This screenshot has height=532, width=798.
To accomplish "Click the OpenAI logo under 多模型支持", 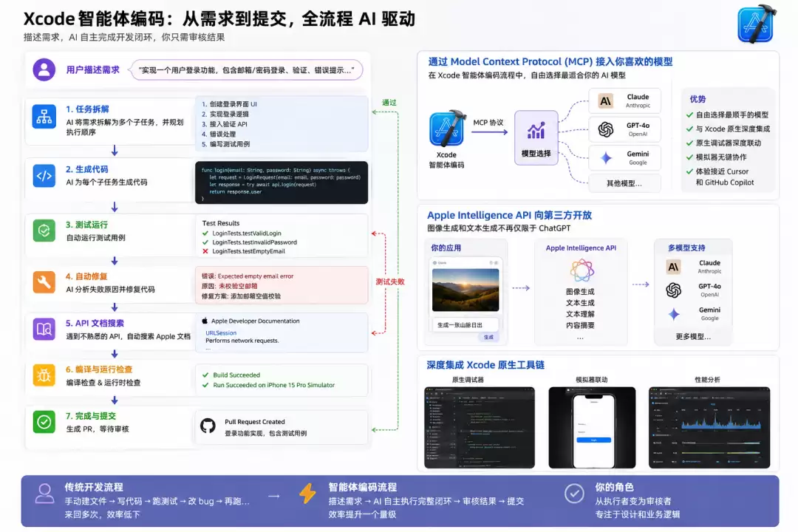I will [x=673, y=290].
